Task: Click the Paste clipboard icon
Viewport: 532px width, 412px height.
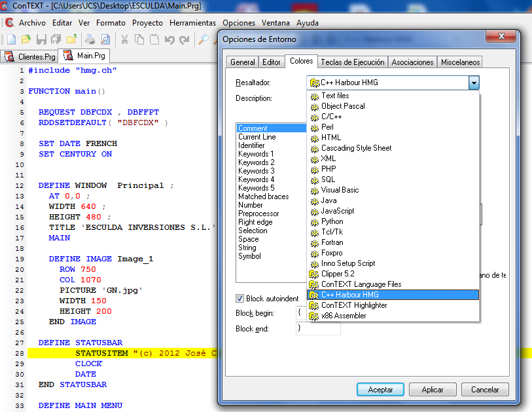Action: point(154,39)
